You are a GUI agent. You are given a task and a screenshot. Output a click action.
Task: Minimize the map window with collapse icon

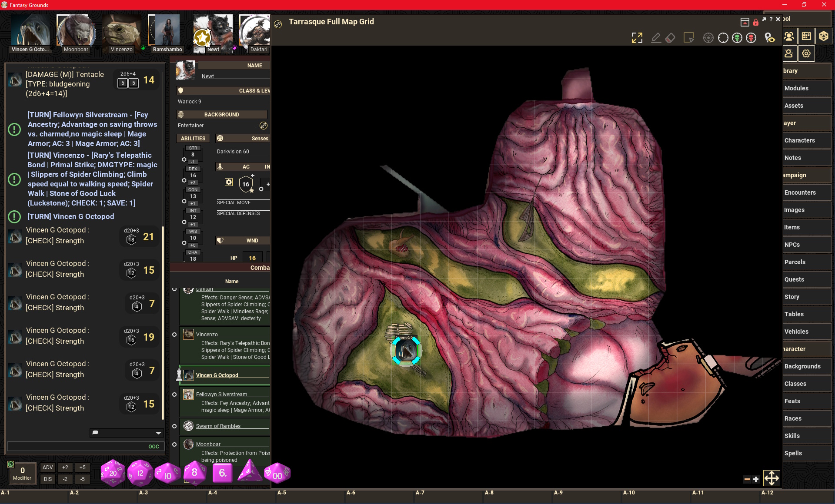(x=745, y=22)
